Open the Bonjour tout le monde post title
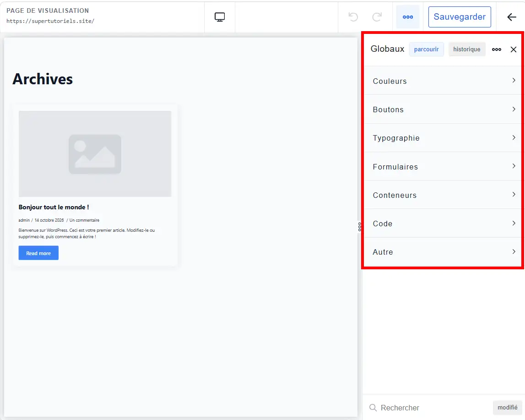 54,207
